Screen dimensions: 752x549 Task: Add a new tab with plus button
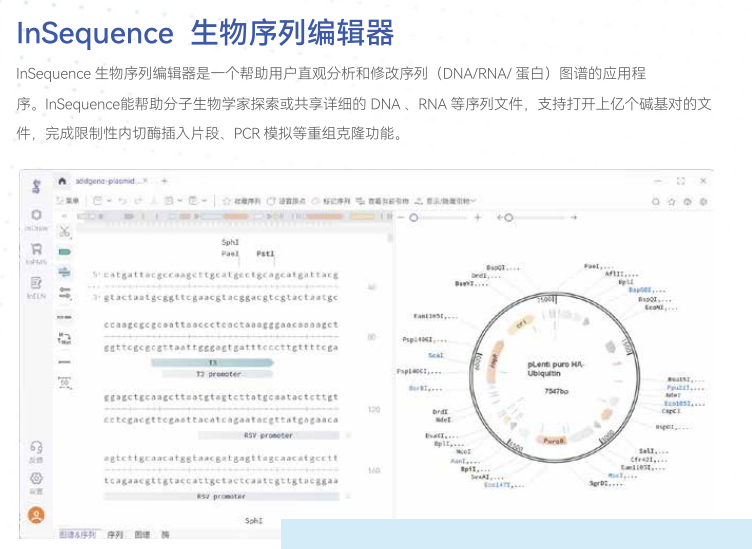(x=165, y=181)
